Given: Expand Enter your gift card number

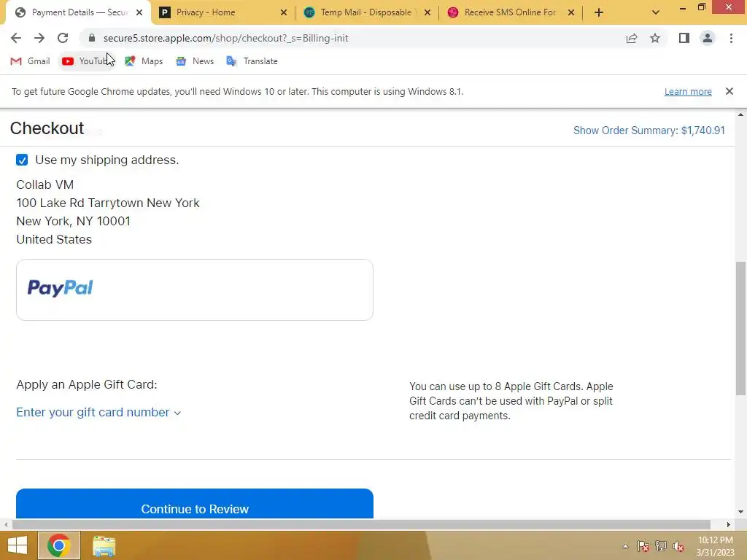Looking at the screenshot, I should [98, 413].
